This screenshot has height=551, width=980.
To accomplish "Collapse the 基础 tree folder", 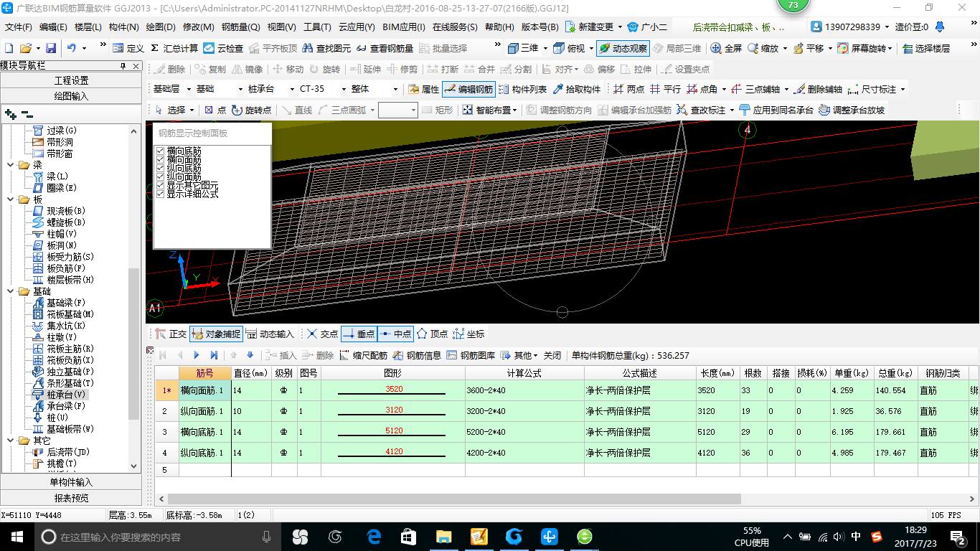I will coord(11,291).
